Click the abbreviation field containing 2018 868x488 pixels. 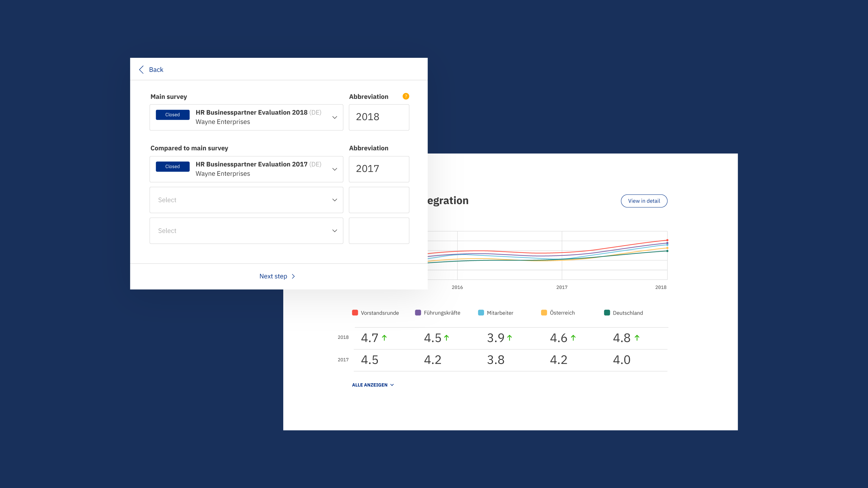(x=379, y=117)
